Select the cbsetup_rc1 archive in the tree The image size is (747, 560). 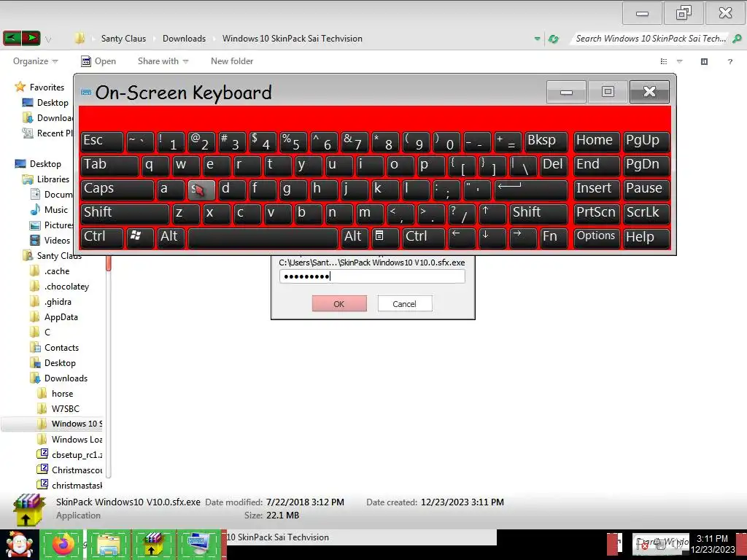coord(77,455)
